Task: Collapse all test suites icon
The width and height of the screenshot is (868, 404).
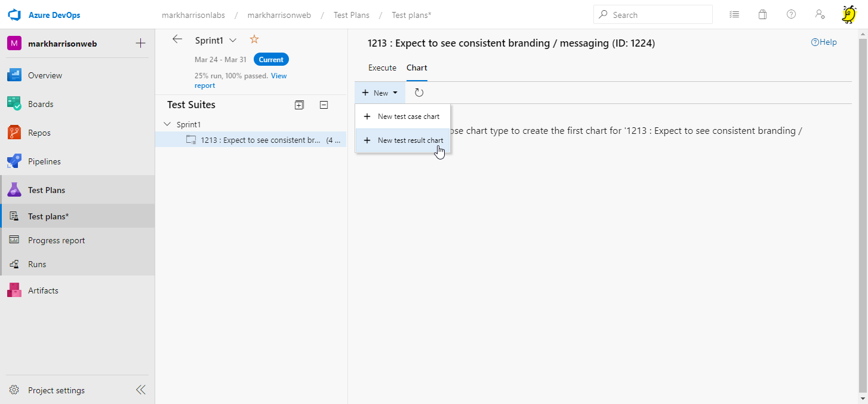Action: [x=324, y=105]
